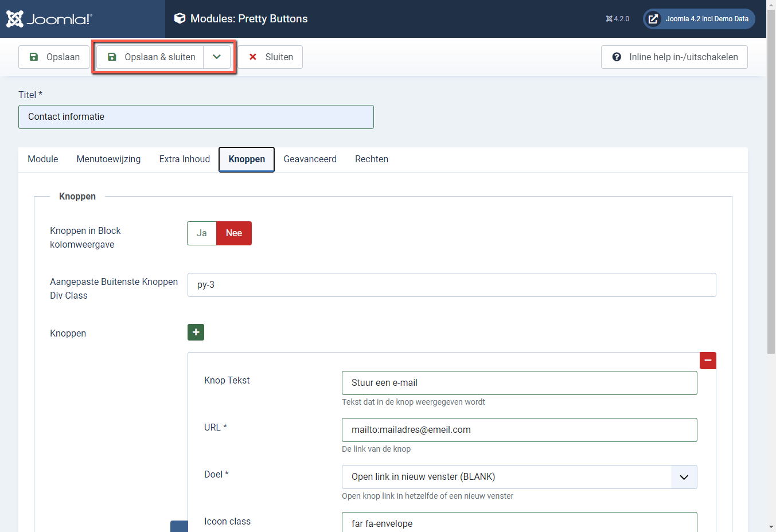Open the chevron on the Doel selector
The width and height of the screenshot is (776, 532).
684,476
